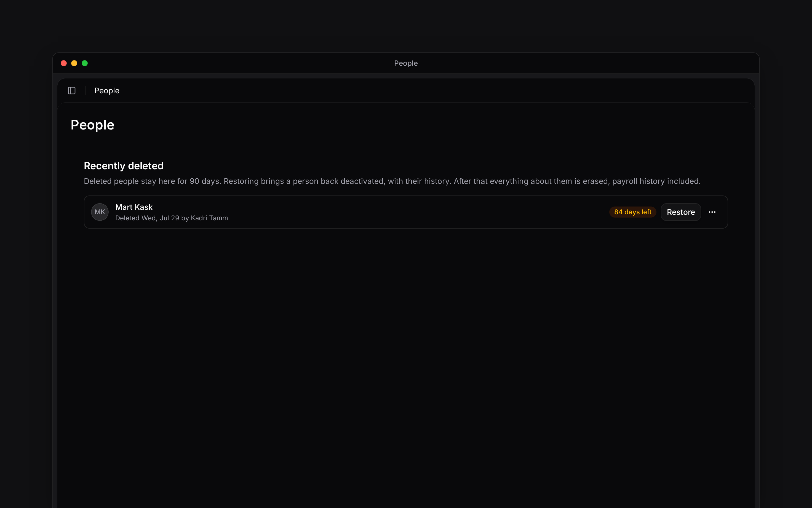Restore Mart Kask
Screen dimensions: 812x508
tap(680, 212)
